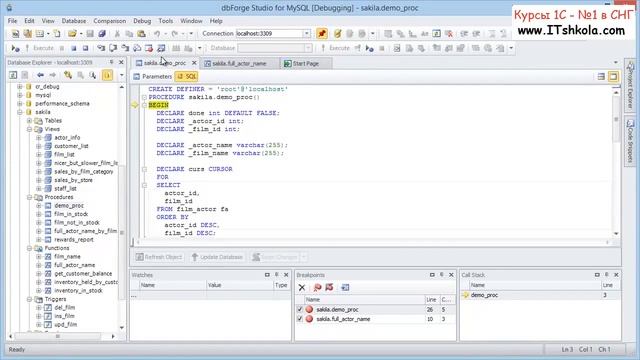Click the Step Over debug icon
Image resolution: width=640 pixels, height=360 pixels.
(113, 49)
